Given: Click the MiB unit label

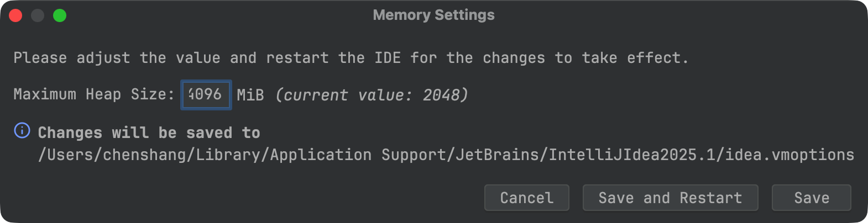Looking at the screenshot, I should click(x=250, y=95).
